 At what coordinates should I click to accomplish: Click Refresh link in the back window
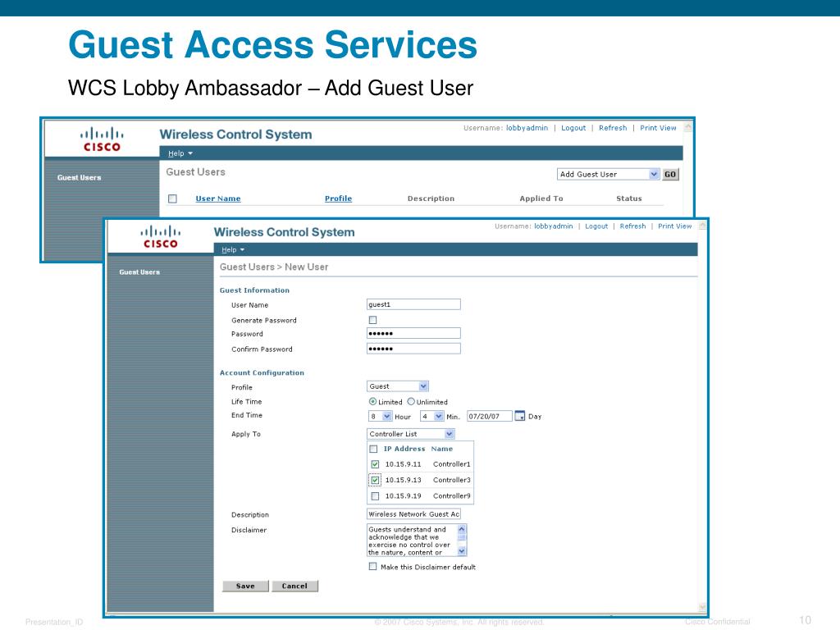click(613, 128)
